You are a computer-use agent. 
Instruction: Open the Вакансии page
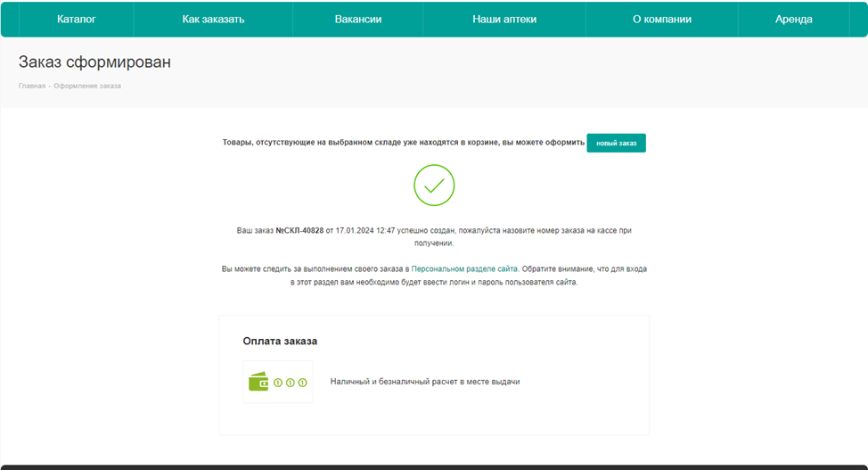tap(358, 19)
